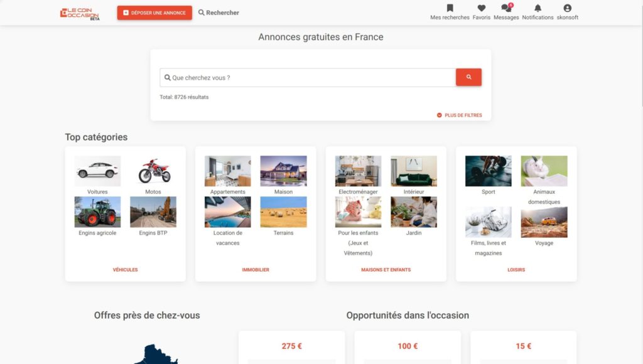Viewport: 643px width, 364px height.
Task: Open the Appartements category image
Action: (x=227, y=171)
